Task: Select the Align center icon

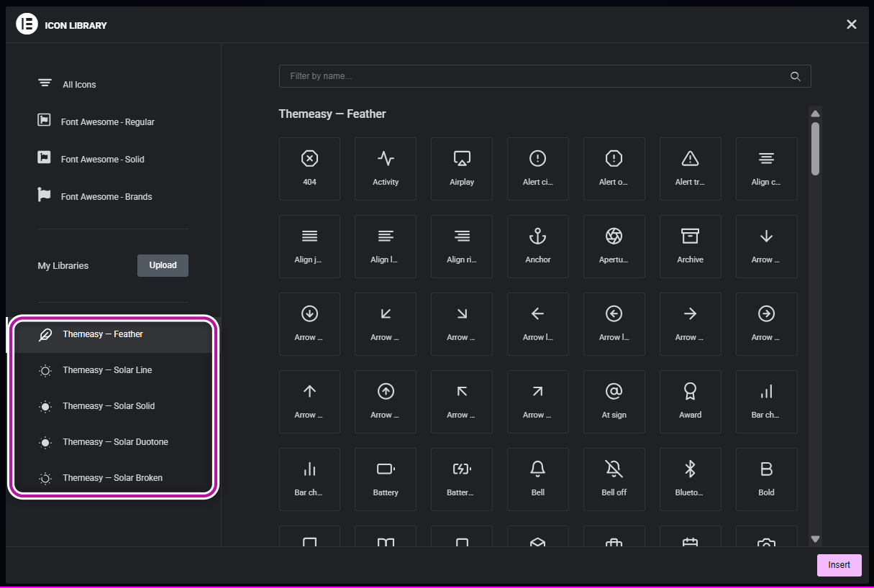Action: (x=767, y=169)
